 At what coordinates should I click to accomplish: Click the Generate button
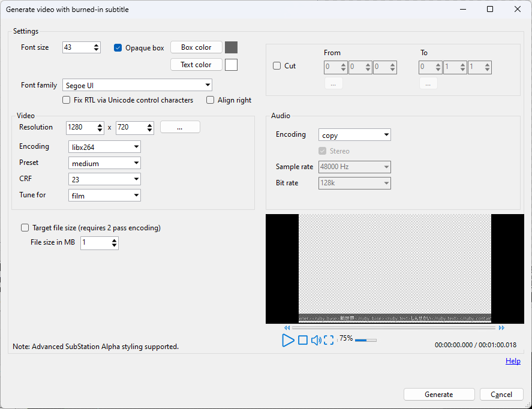(x=439, y=394)
